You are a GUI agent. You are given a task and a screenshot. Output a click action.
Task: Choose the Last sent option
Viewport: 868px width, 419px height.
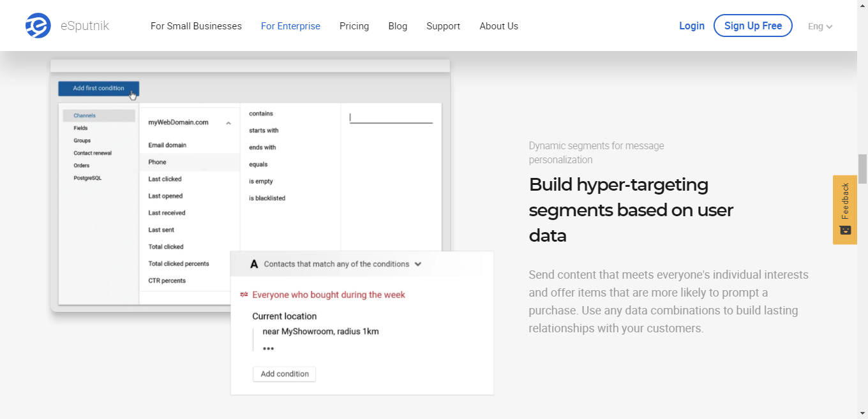pyautogui.click(x=161, y=230)
